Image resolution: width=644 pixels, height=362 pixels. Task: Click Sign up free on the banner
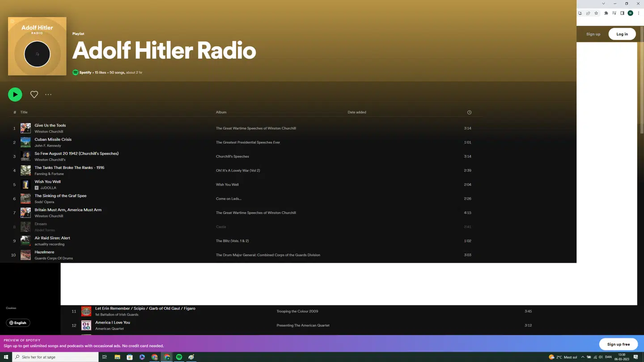tap(619, 344)
